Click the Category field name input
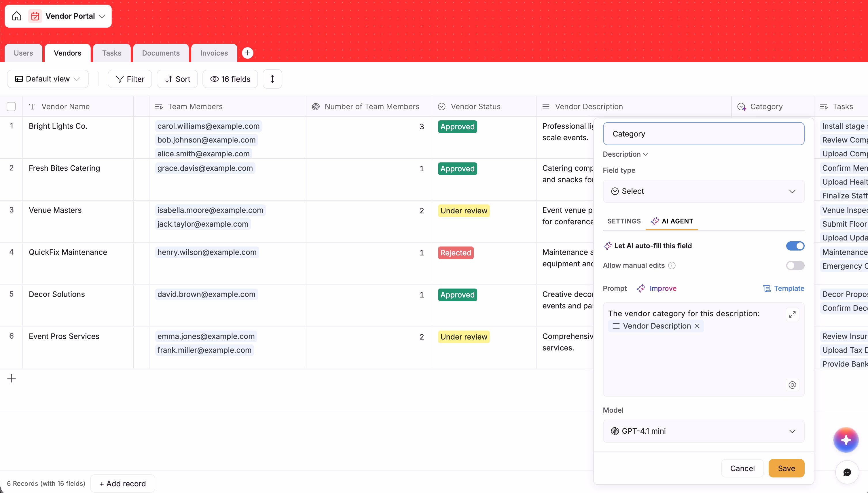Image resolution: width=868 pixels, height=493 pixels. [704, 134]
